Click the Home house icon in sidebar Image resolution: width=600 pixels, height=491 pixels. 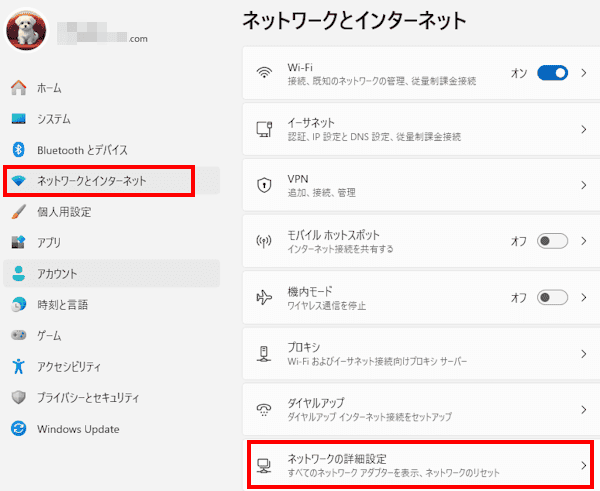18,88
